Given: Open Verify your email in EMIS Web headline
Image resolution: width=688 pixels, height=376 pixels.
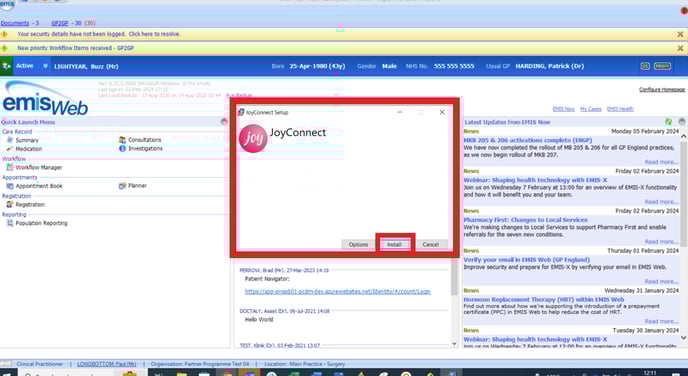Looking at the screenshot, I should [527, 260].
